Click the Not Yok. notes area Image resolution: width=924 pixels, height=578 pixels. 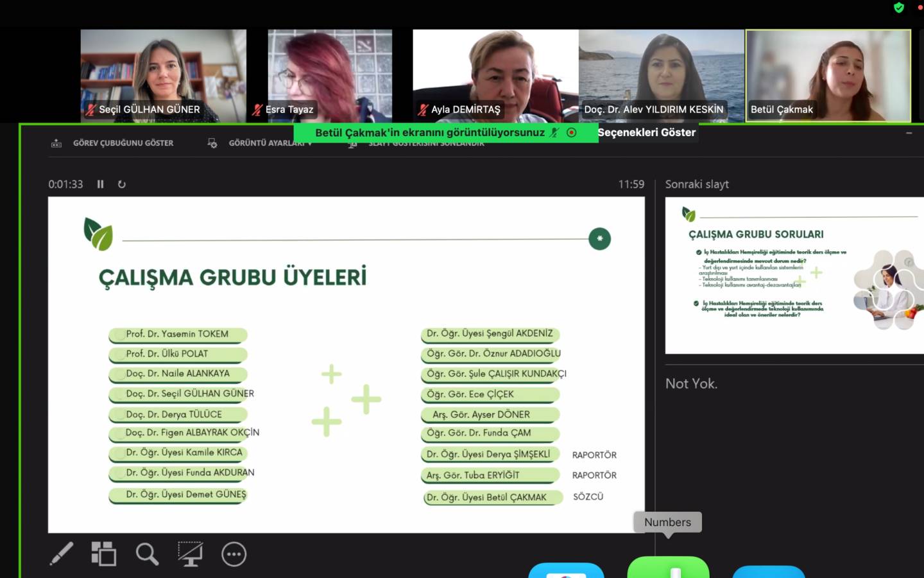coord(691,383)
